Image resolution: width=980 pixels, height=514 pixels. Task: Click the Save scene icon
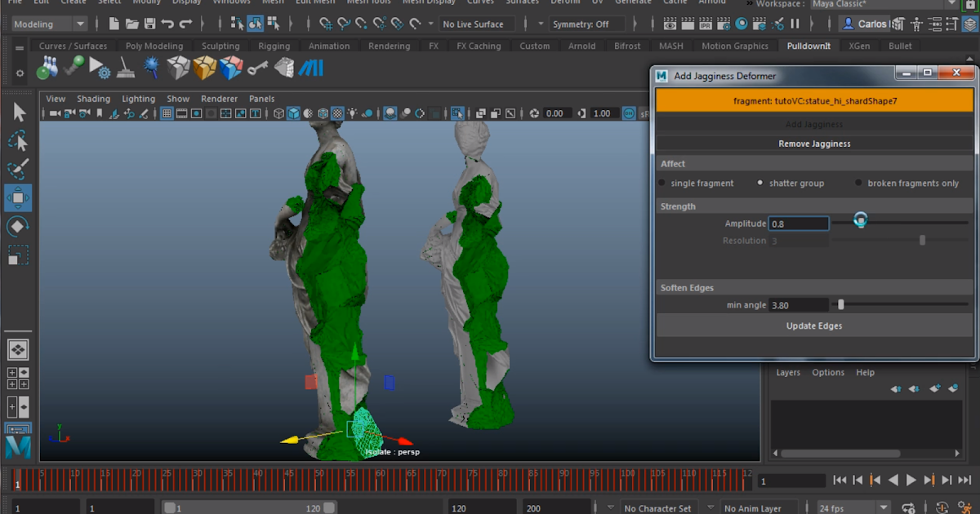click(149, 24)
